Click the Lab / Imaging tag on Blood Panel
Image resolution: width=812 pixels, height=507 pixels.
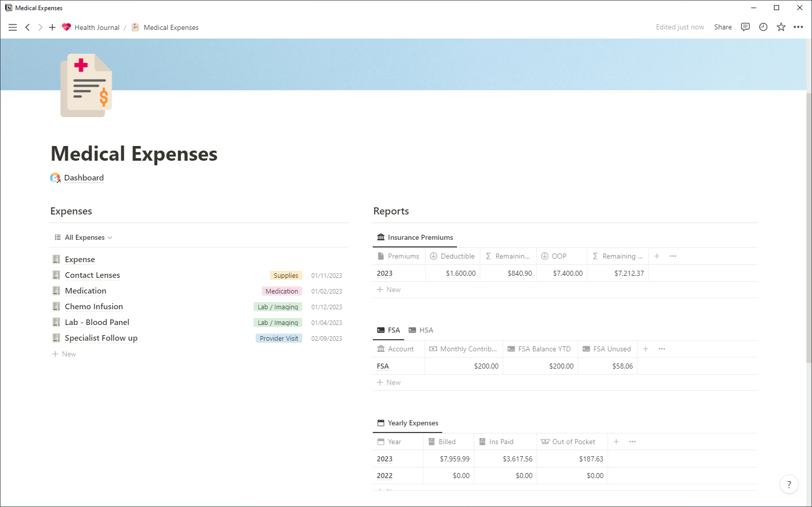pos(277,322)
